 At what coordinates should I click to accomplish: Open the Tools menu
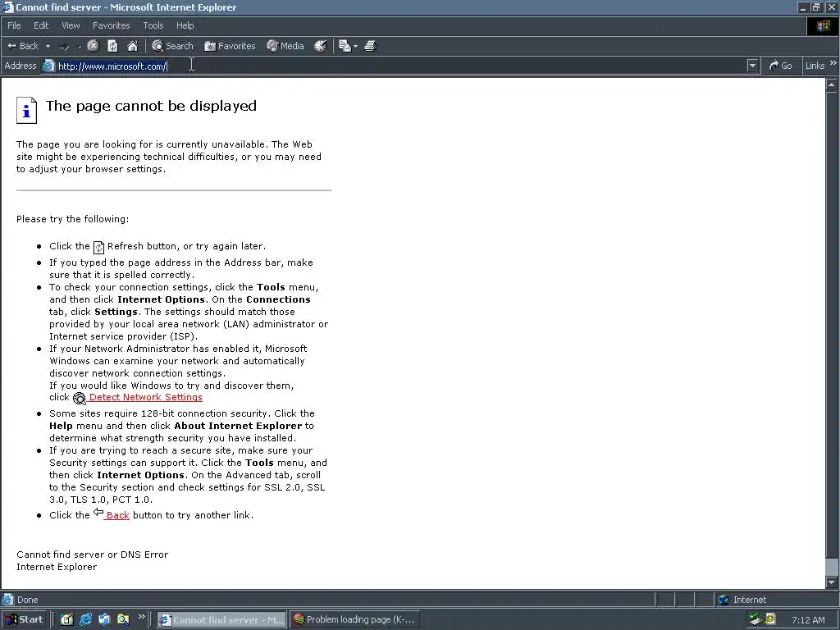[x=153, y=25]
